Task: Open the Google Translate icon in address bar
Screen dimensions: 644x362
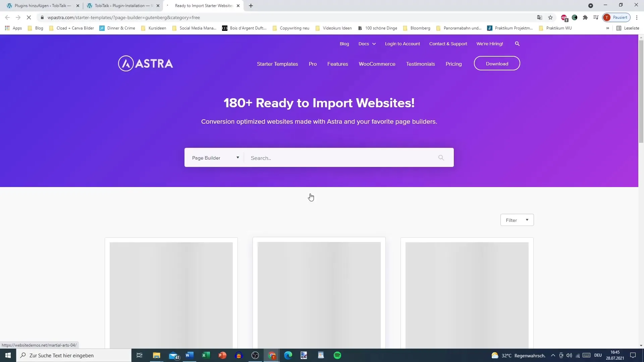Action: 540,17
